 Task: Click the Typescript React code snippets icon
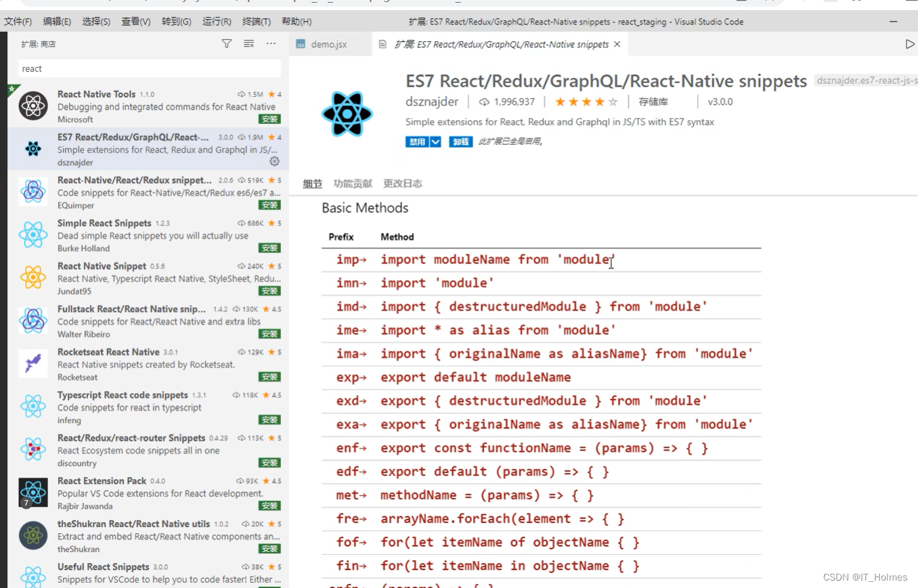coord(33,407)
